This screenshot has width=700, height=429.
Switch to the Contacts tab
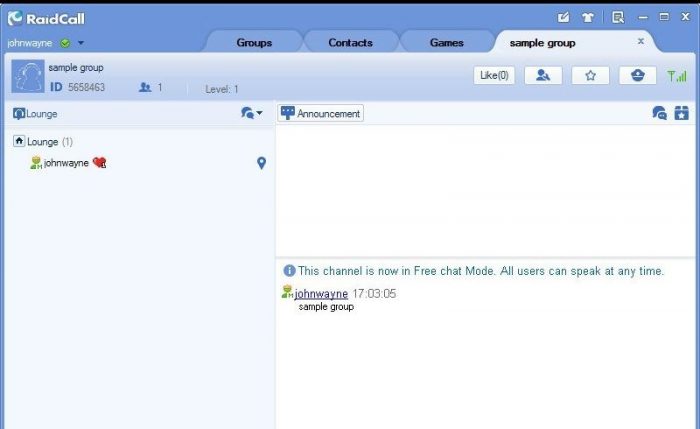click(x=350, y=43)
